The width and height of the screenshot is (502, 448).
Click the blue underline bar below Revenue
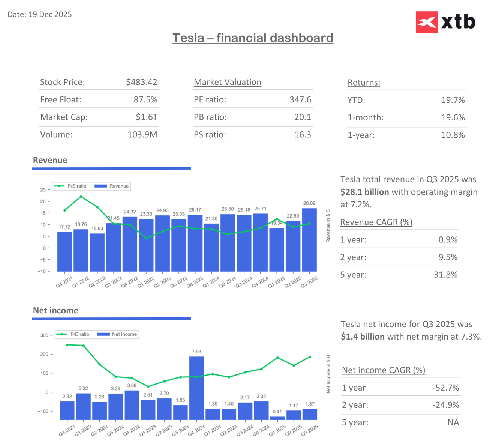point(112,168)
